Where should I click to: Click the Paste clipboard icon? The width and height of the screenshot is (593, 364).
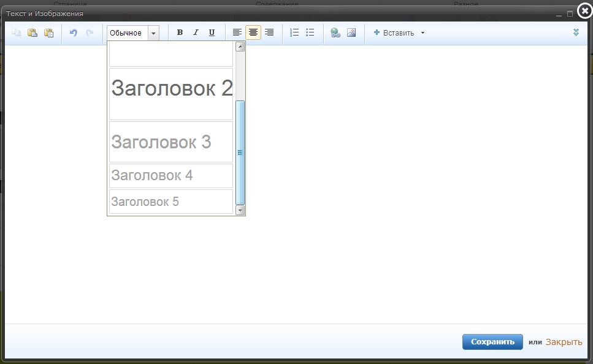pos(33,33)
